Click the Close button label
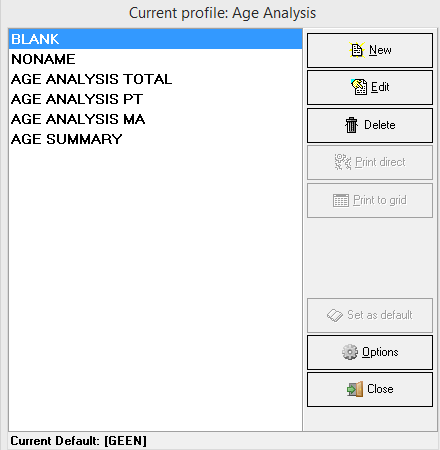Viewport: 440px width, 450px height. point(380,389)
